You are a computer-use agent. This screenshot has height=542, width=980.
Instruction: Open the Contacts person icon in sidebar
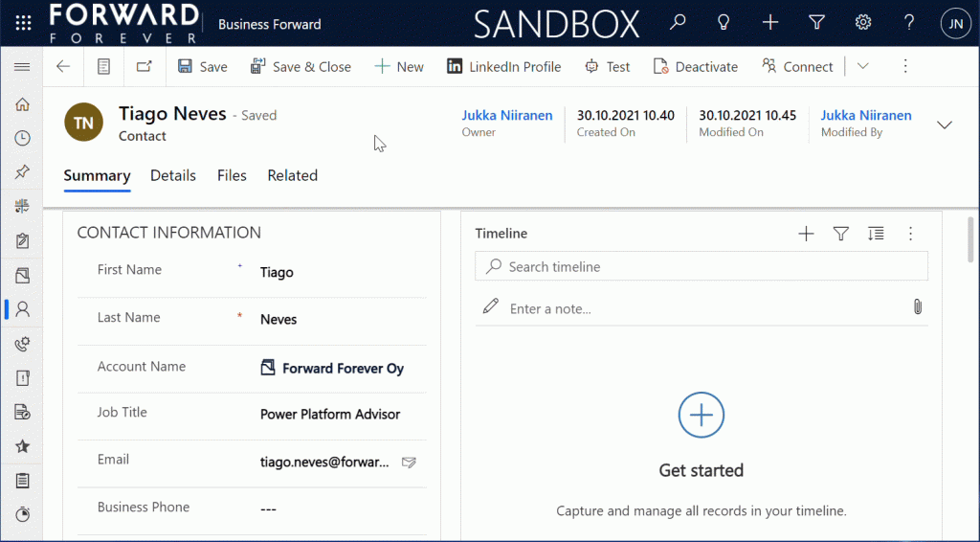pos(23,308)
